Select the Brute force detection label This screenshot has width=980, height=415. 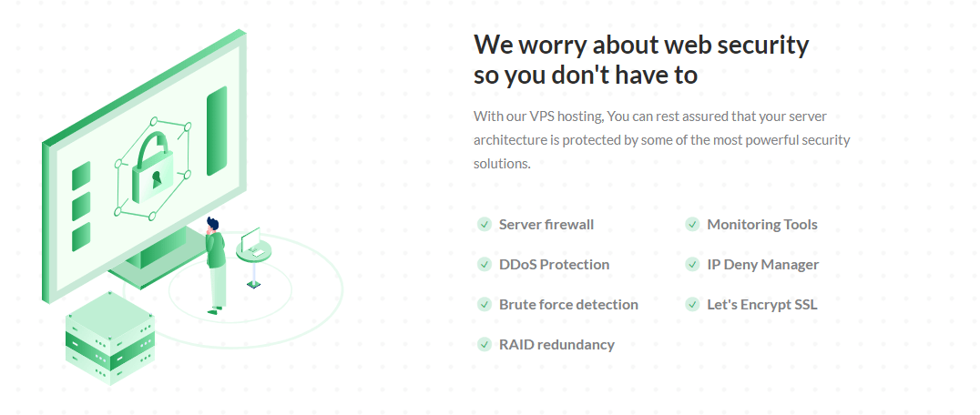[x=568, y=304]
